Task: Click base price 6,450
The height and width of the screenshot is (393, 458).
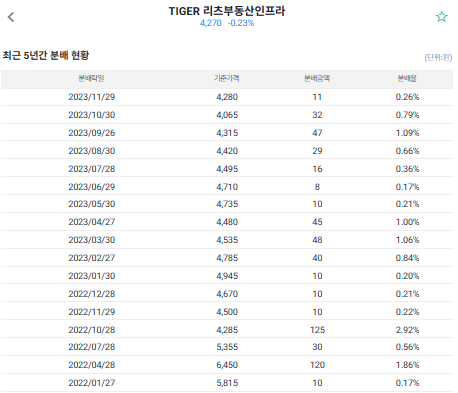Action: (227, 365)
